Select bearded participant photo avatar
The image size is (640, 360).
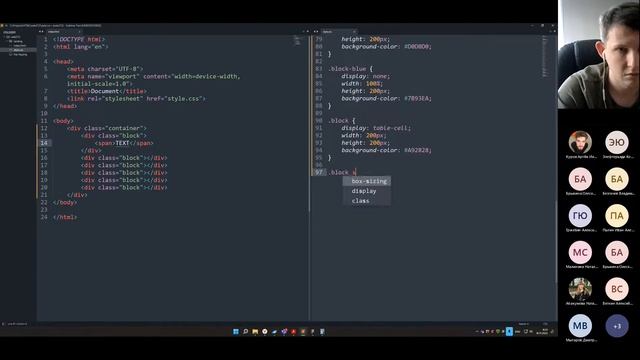click(580, 142)
